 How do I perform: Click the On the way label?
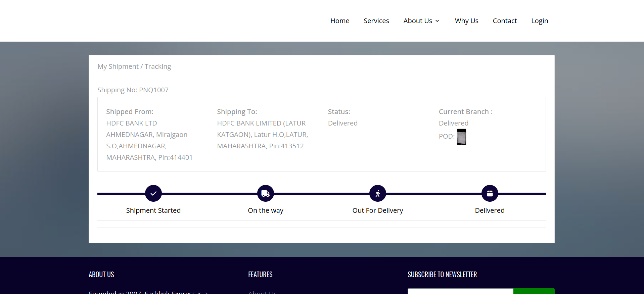pos(266,210)
